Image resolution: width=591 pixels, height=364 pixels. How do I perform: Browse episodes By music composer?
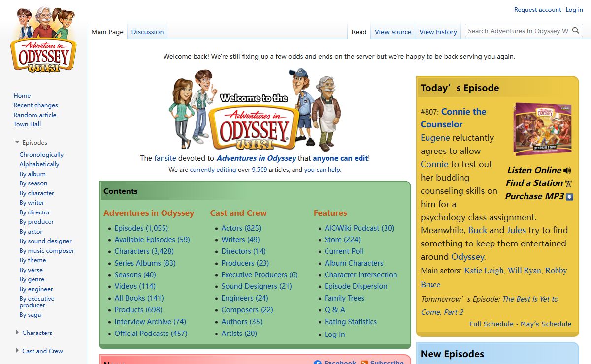click(x=47, y=251)
